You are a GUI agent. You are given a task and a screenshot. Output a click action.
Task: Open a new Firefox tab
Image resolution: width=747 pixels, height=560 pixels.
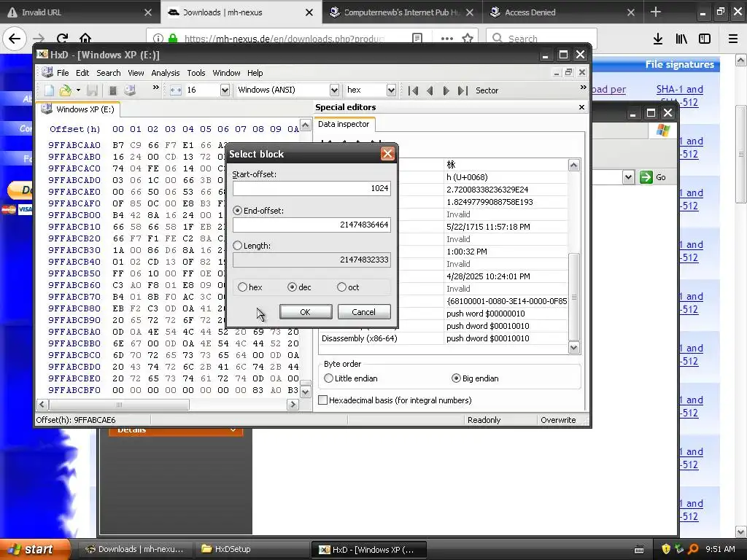pyautogui.click(x=656, y=12)
